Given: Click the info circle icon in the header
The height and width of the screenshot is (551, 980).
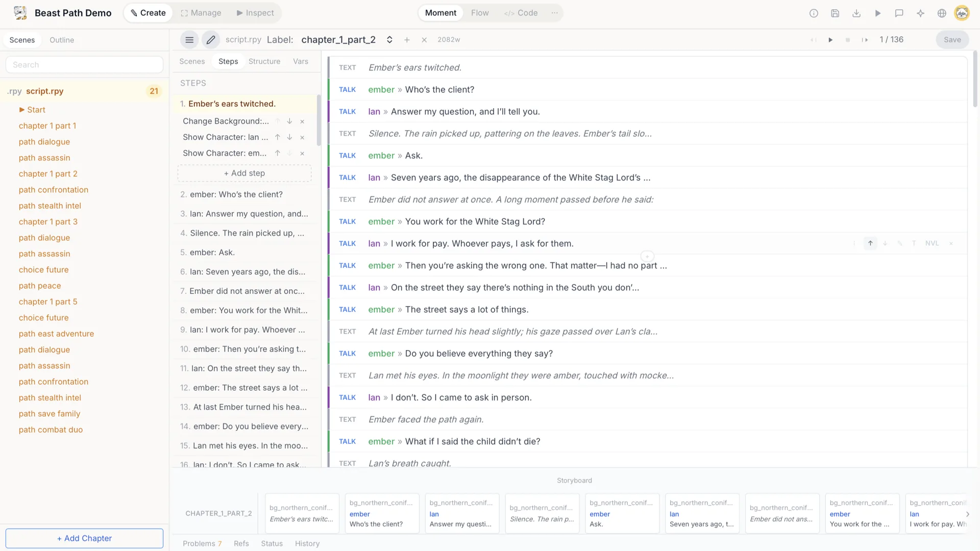Looking at the screenshot, I should (x=814, y=13).
